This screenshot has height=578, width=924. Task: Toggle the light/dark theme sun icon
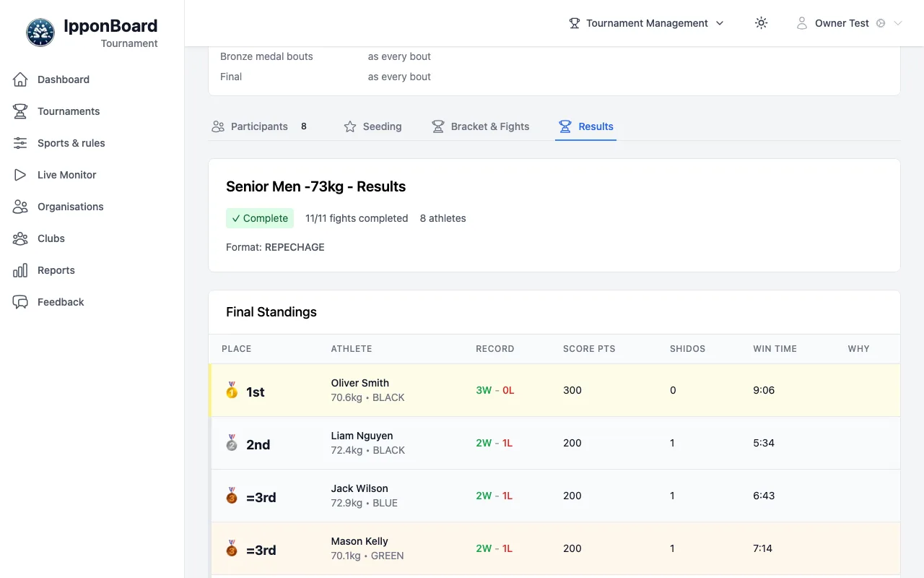tap(761, 23)
